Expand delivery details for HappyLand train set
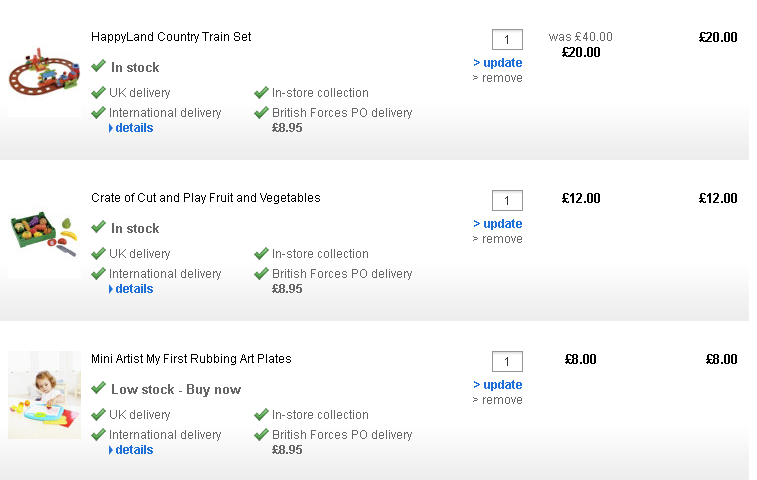Image resolution: width=757 pixels, height=480 pixels. 131,128
